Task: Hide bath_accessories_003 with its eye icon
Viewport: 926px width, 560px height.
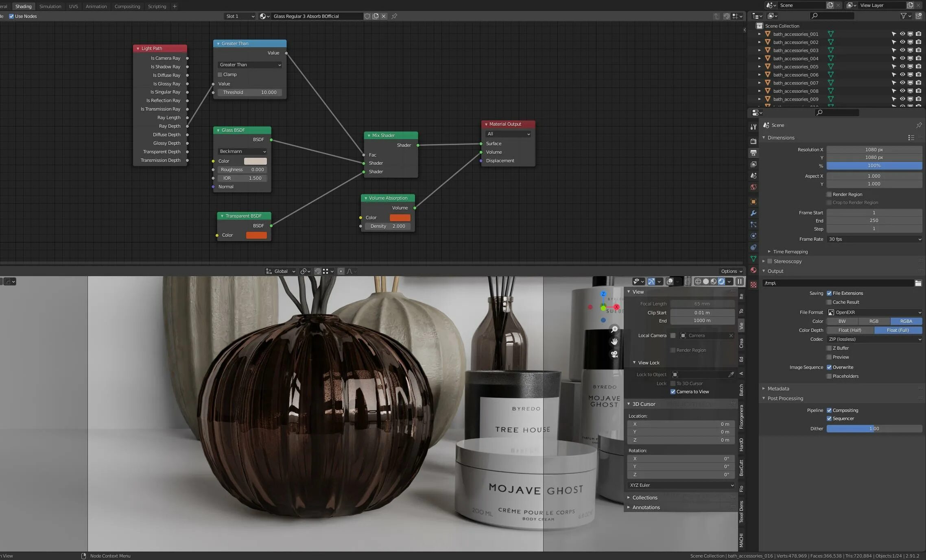Action: pos(902,50)
